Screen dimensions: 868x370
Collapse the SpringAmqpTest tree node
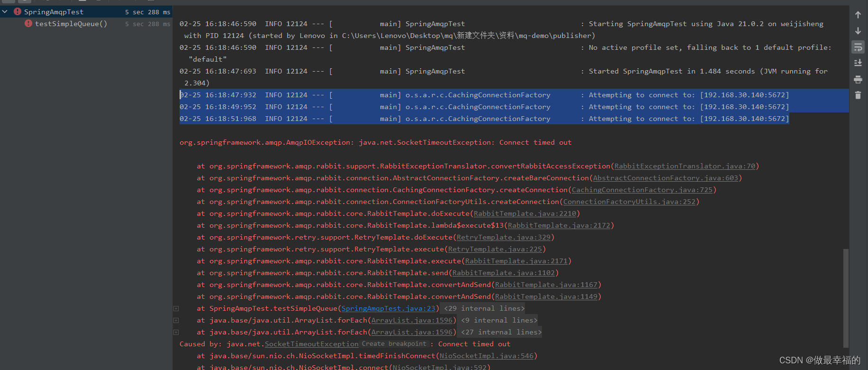(5, 11)
